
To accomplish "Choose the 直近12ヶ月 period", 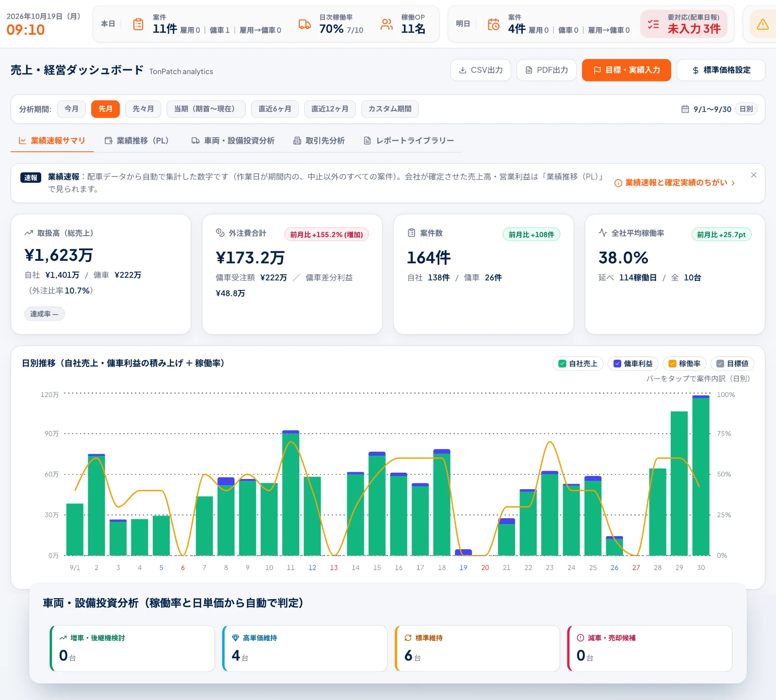I will (330, 109).
